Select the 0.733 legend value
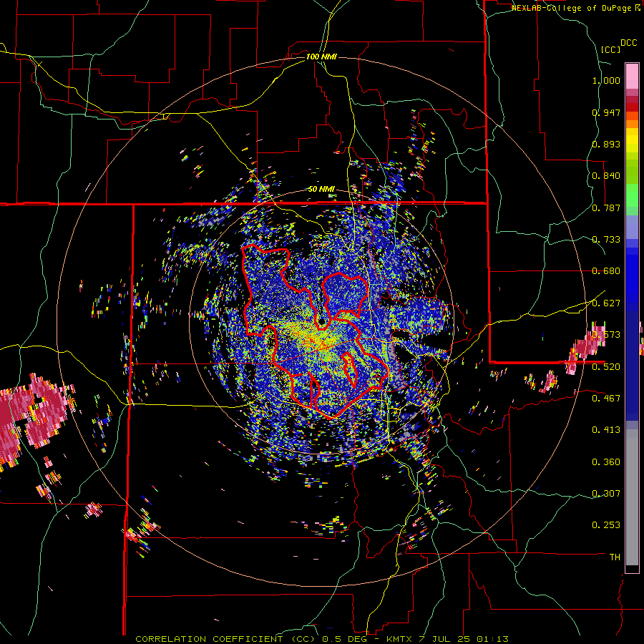 [x=606, y=240]
